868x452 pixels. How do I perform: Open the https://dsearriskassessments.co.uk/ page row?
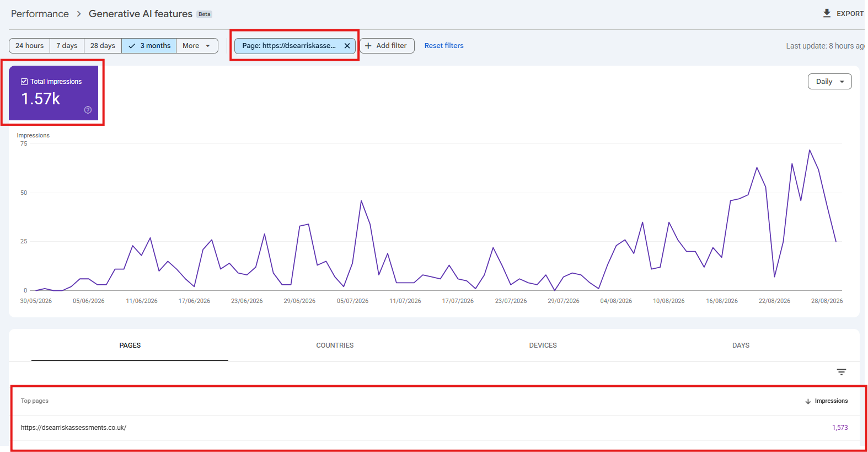pos(435,428)
